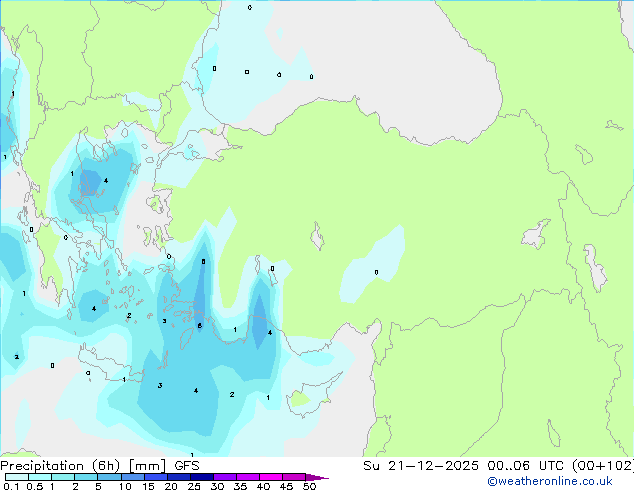Select the 30–35 mm purple legend swatch
The height and width of the screenshot is (490, 634).
click(x=225, y=477)
